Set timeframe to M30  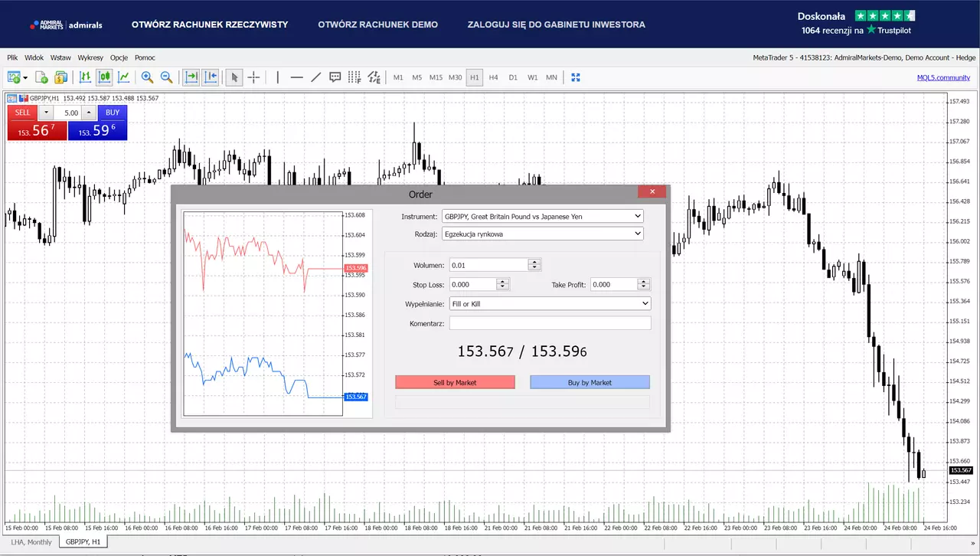(x=456, y=77)
